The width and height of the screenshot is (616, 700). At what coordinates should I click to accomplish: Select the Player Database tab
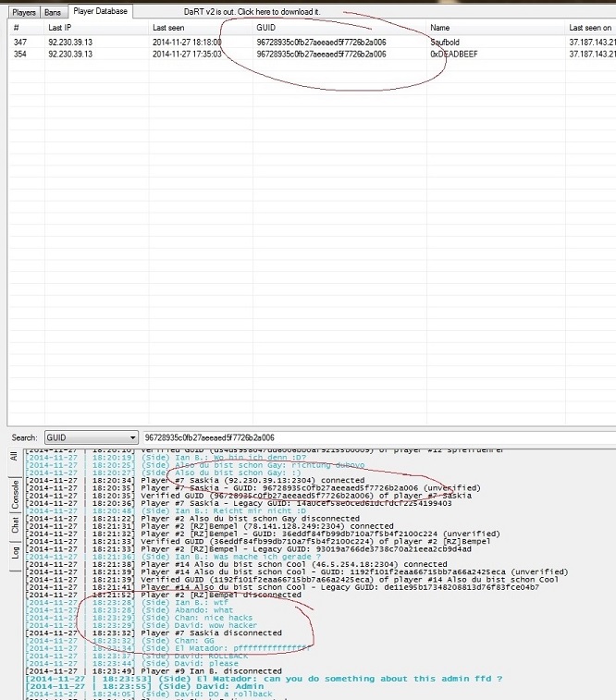point(101,11)
